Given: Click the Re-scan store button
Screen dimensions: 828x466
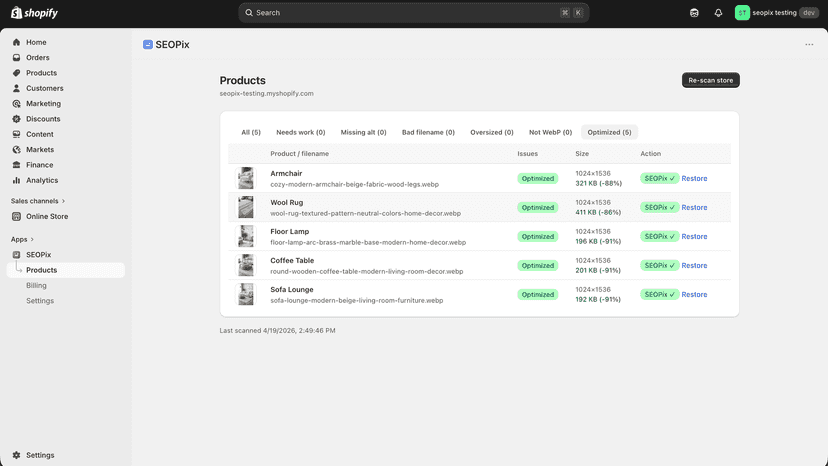Looking at the screenshot, I should (711, 80).
